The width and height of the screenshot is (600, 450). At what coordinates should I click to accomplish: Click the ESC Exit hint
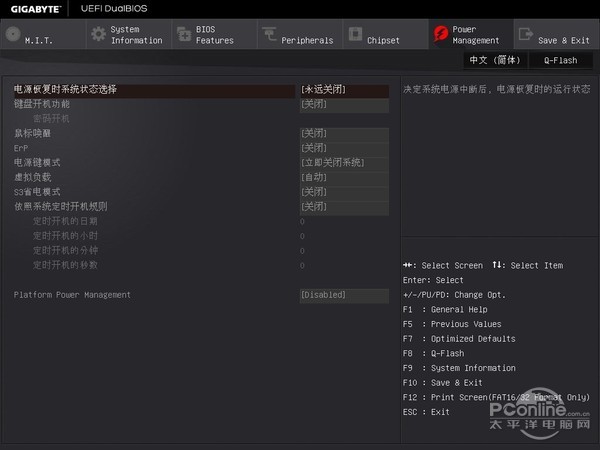[x=426, y=412]
